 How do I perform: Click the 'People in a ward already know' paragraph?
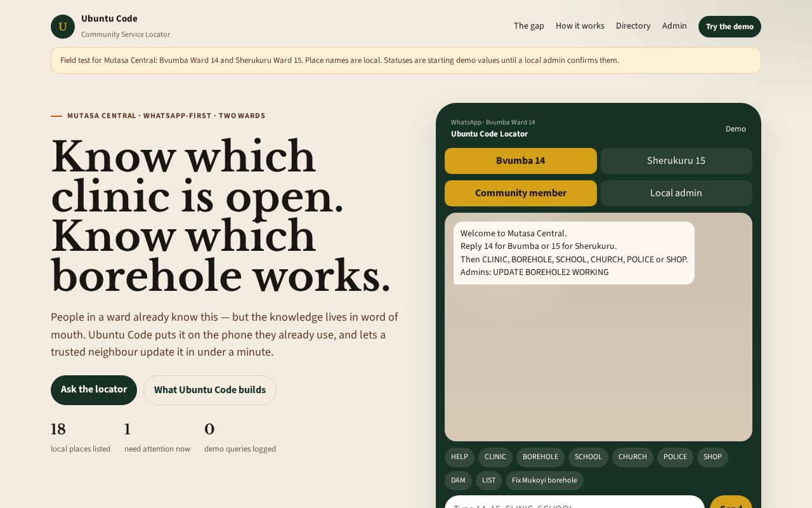point(225,335)
